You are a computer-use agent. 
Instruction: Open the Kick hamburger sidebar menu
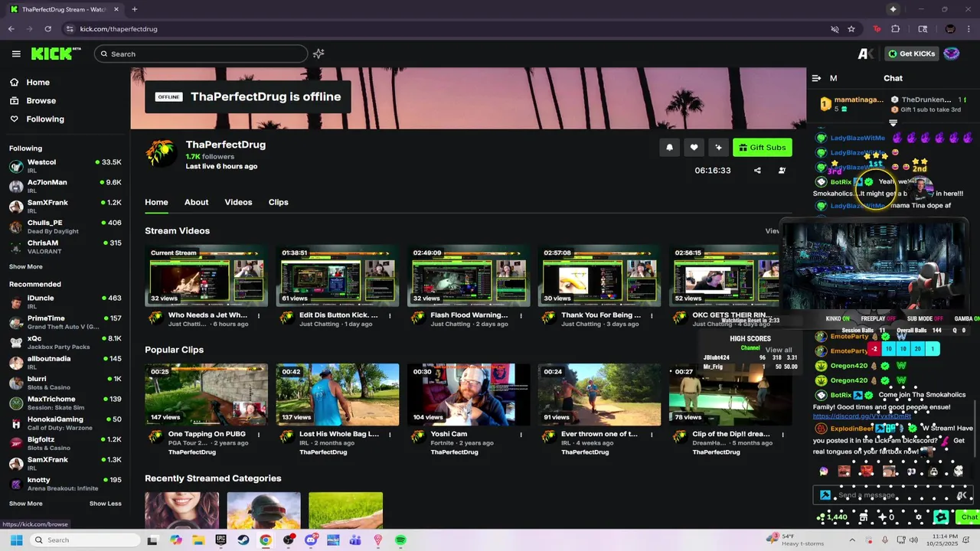pos(16,54)
